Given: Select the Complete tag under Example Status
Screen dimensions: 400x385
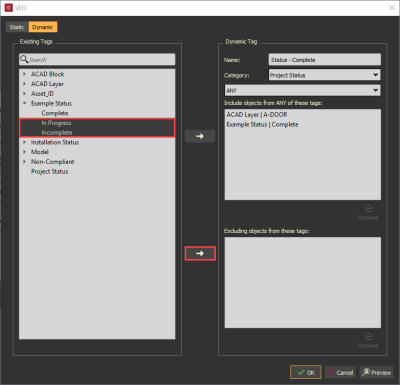Looking at the screenshot, I should [x=55, y=113].
